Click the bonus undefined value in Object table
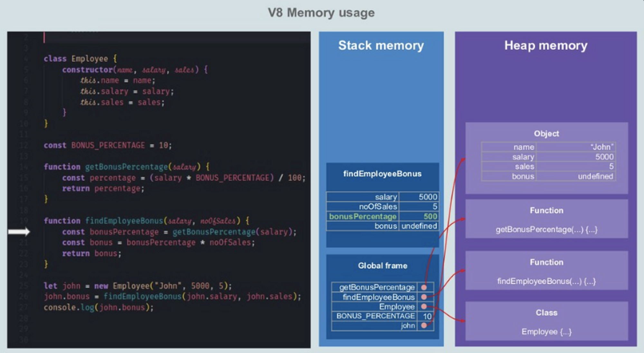The height and width of the screenshot is (353, 644). (x=595, y=176)
